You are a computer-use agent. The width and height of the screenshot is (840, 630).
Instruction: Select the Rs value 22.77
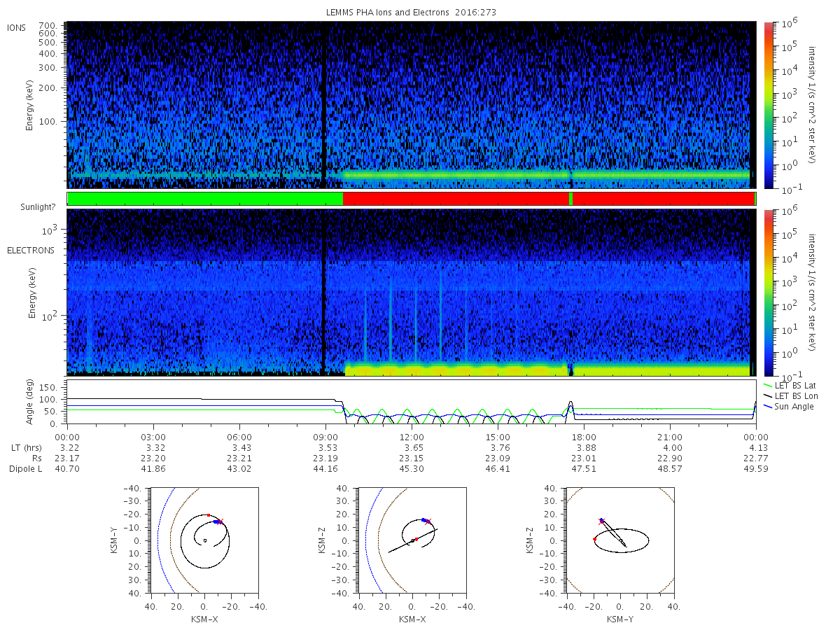pos(756,458)
